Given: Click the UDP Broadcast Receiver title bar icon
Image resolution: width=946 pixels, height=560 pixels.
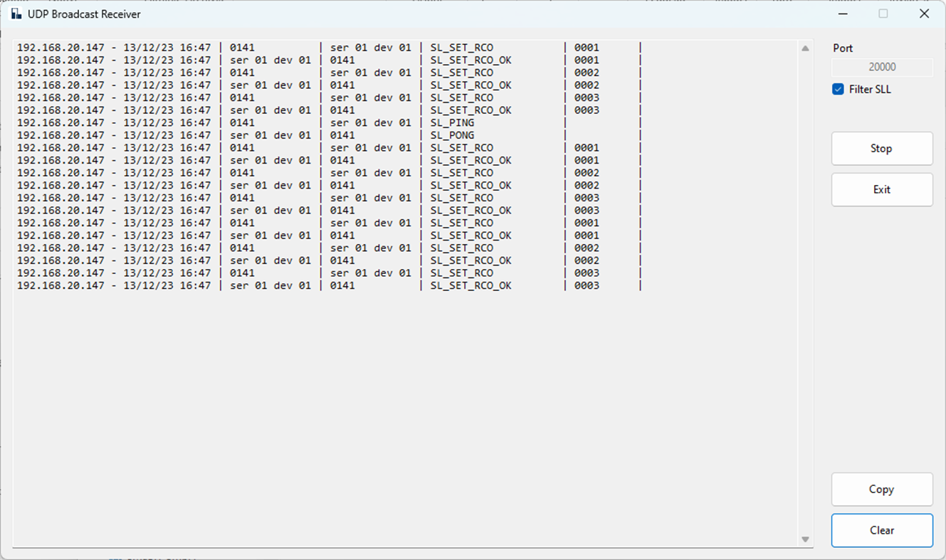Looking at the screenshot, I should click(x=14, y=14).
